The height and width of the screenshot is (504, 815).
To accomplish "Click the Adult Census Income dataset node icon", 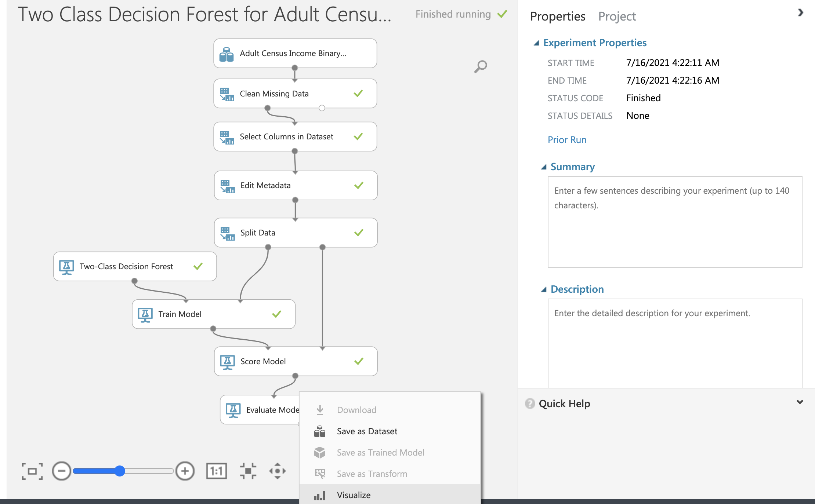I will coord(227,53).
